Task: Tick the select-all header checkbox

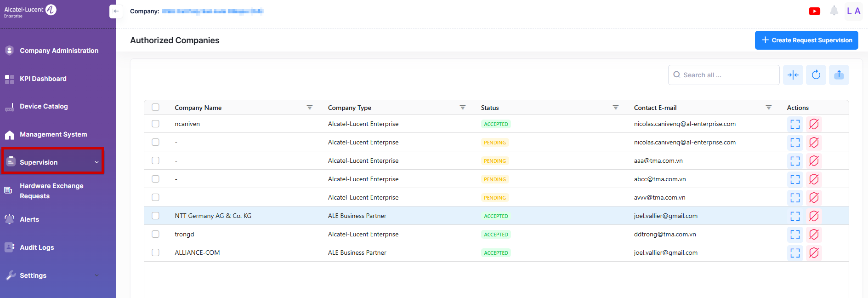Action: tap(156, 107)
